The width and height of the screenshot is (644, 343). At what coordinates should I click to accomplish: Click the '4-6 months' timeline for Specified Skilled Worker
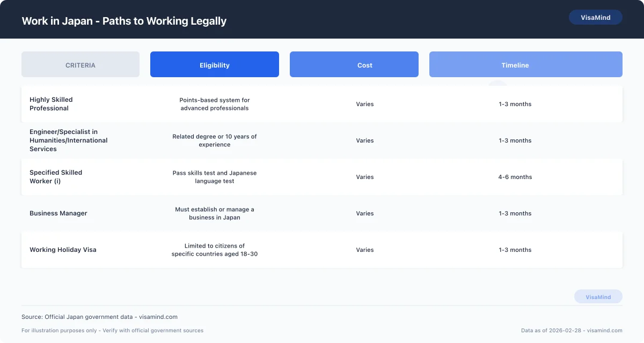coord(515,177)
